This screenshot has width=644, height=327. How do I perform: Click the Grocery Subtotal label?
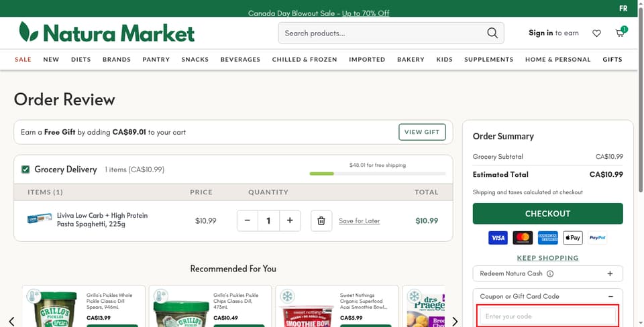coord(498,157)
